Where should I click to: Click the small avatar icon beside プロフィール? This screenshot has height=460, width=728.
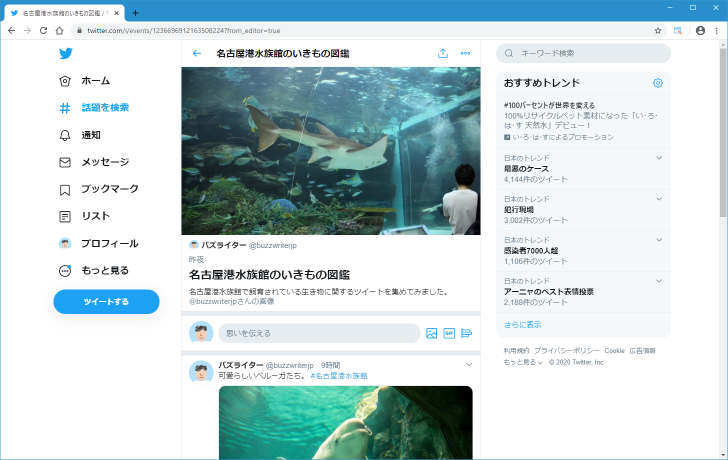[65, 243]
